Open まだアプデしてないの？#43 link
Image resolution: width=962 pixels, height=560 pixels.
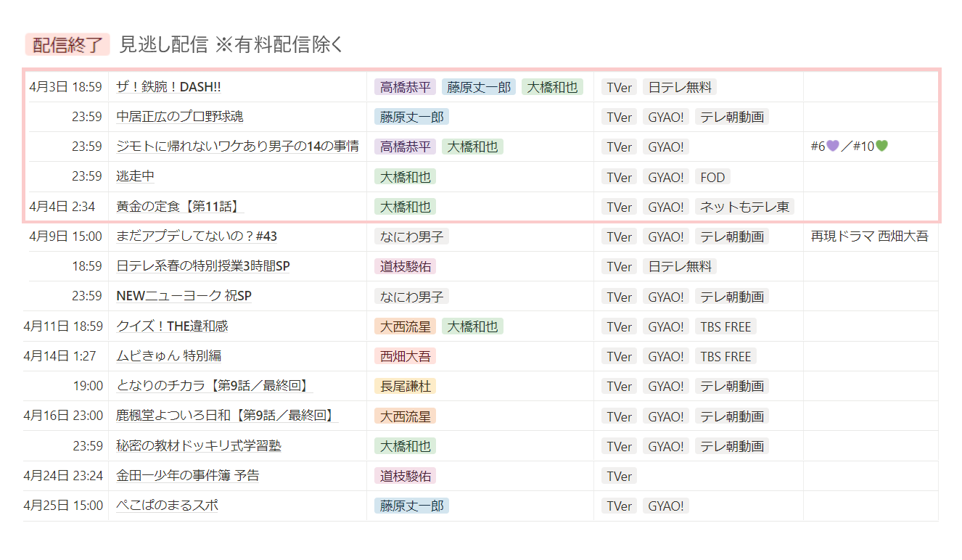point(197,236)
